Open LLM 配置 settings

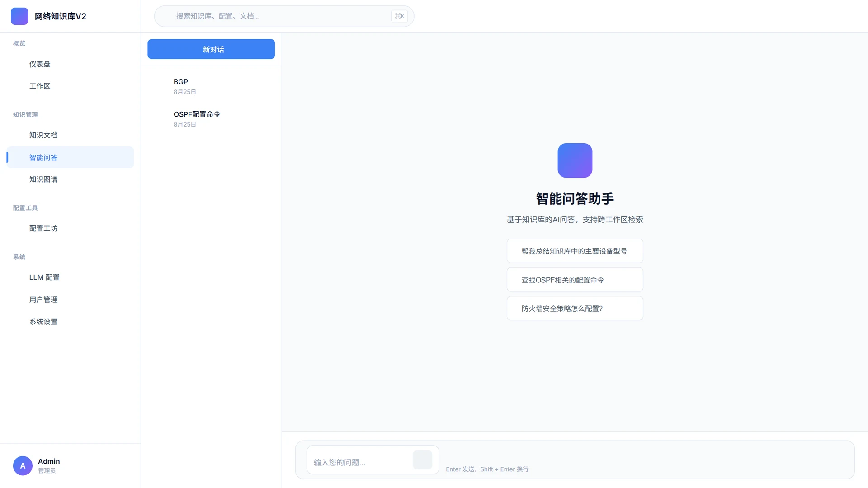(x=70, y=277)
